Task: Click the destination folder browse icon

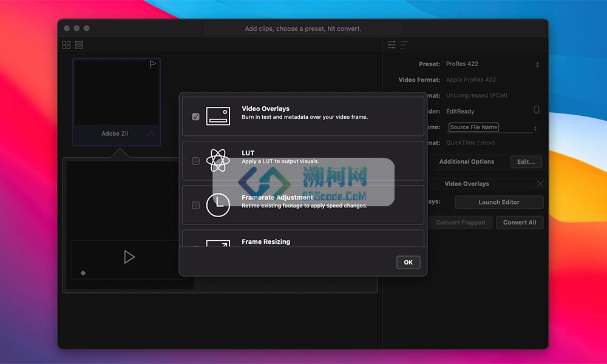Action: point(537,110)
